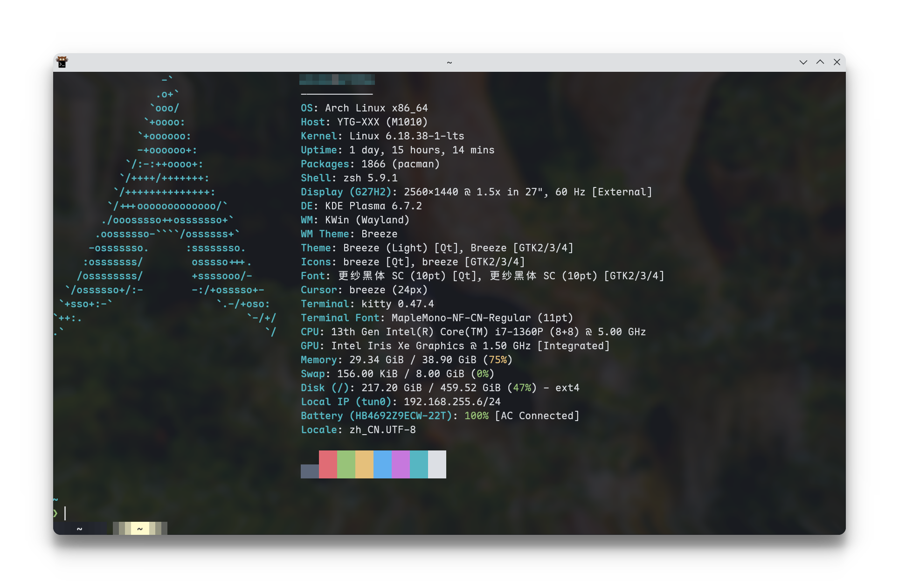Screen dimensions: 899x588
Task: Click the 'Icons' label
Action: click(316, 262)
